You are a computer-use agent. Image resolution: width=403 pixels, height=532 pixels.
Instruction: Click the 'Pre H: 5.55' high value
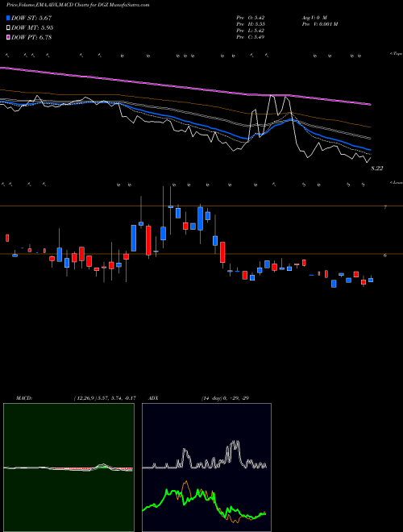coord(251,24)
